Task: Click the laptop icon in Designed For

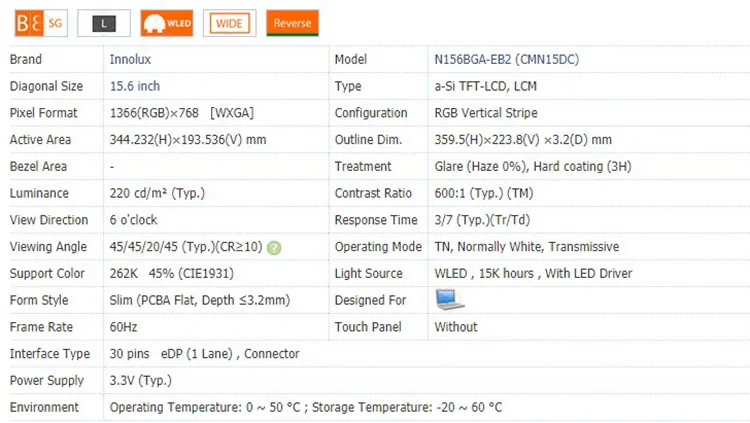Action: click(x=449, y=300)
